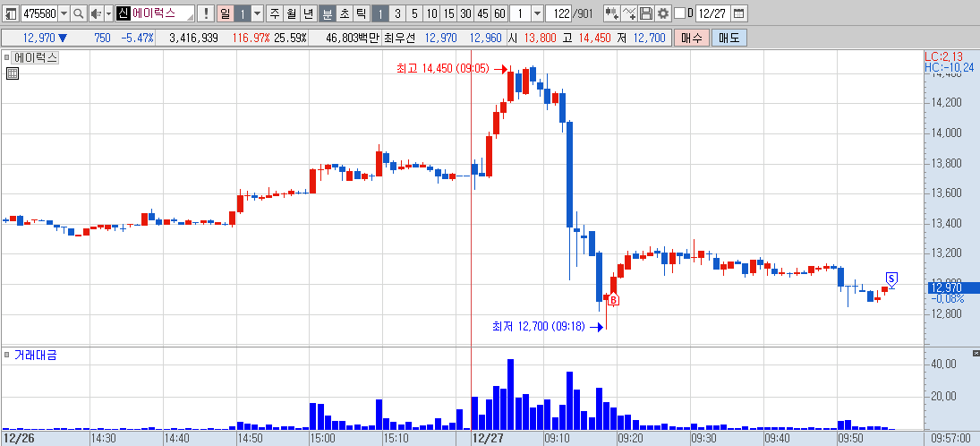This screenshot has width=980, height=446.
Task: Select 일 daily period
Action: 225,13
